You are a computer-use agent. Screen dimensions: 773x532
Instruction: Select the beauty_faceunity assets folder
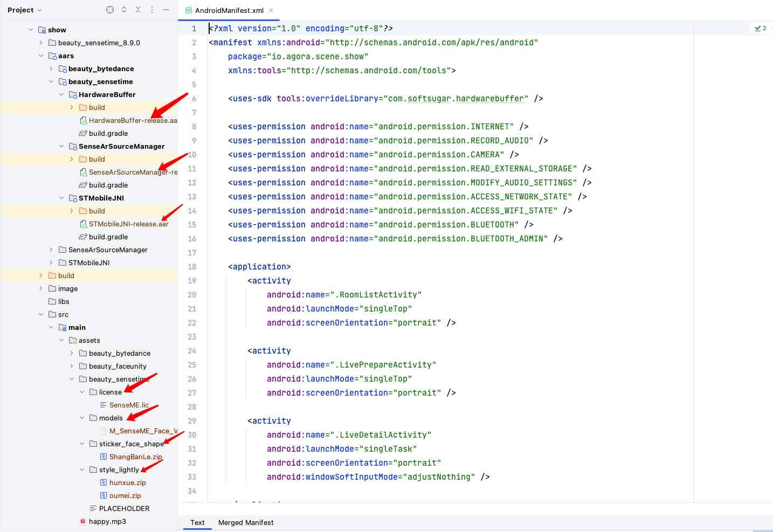pos(118,366)
